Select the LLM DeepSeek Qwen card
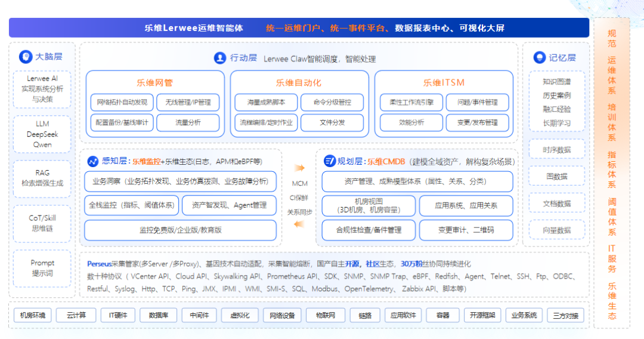The height and width of the screenshot is (339, 644). coord(42,134)
